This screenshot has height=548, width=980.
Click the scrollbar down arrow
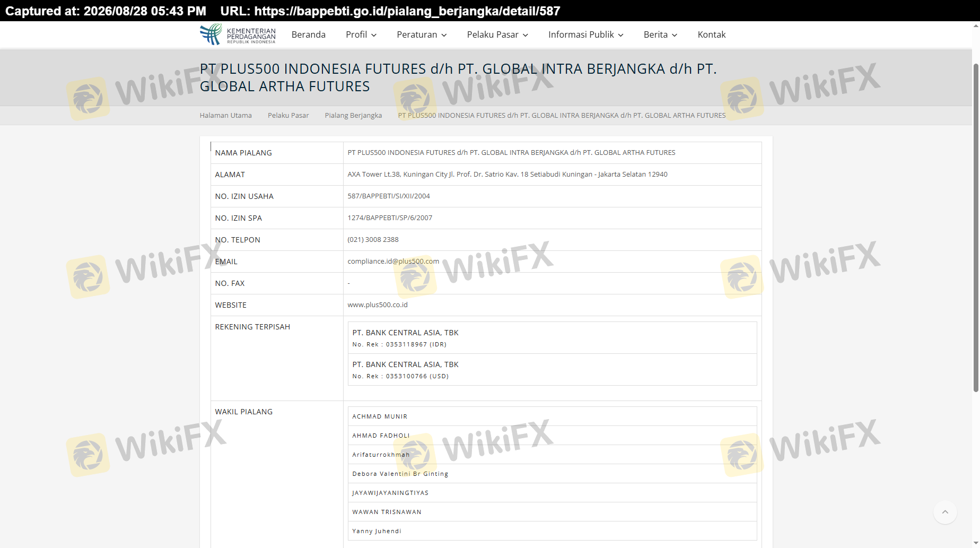click(x=976, y=544)
